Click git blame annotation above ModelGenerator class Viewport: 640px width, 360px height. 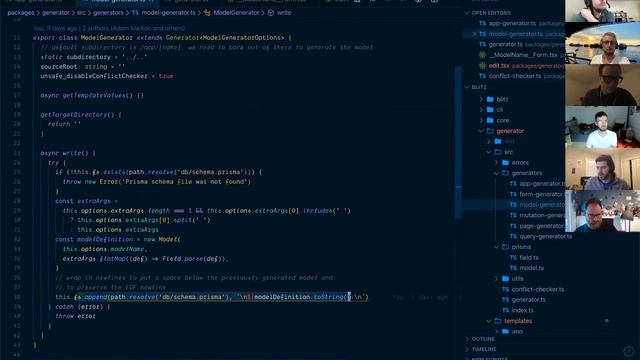[x=109, y=28]
